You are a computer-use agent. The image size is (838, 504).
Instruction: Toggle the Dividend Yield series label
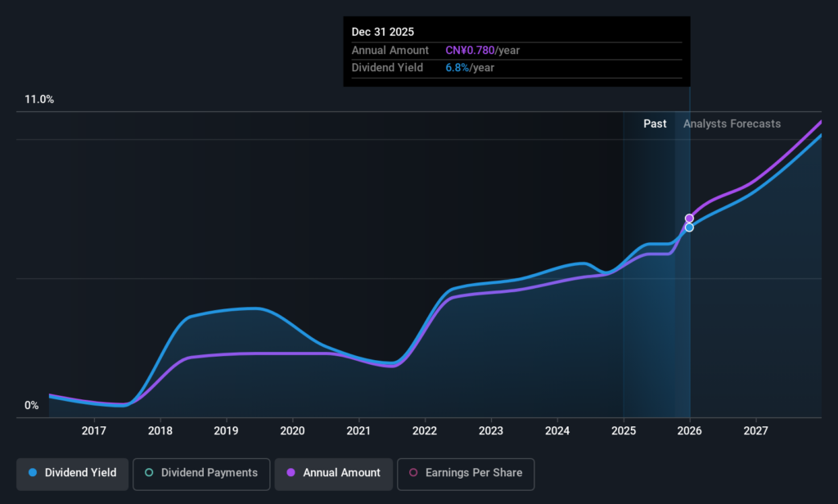point(80,473)
